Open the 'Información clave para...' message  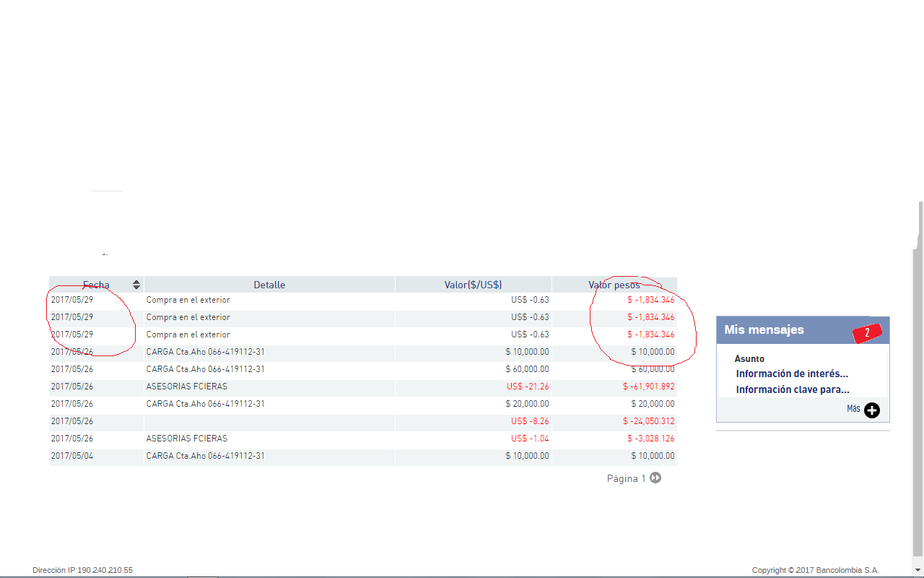pyautogui.click(x=793, y=389)
